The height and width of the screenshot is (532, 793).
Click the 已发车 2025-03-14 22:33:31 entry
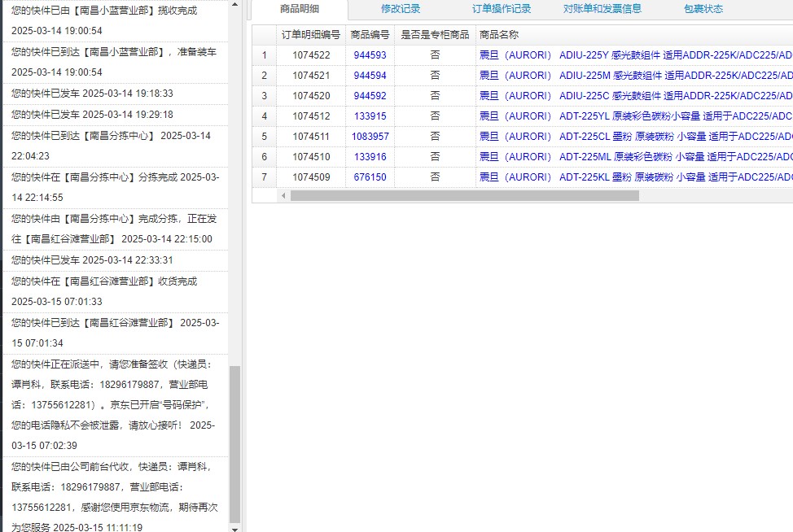click(x=116, y=260)
